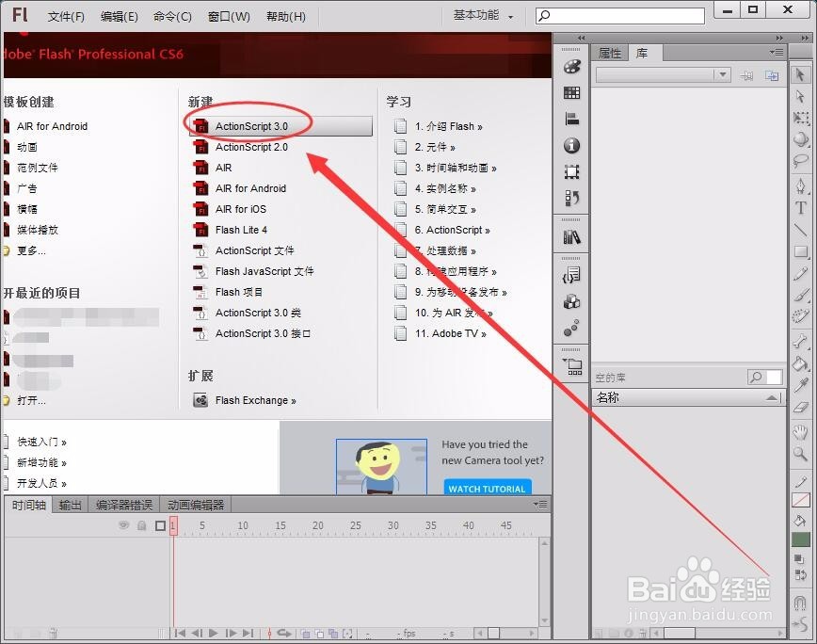Switch to the 输出 tab
The height and width of the screenshot is (644, 817).
tap(70, 505)
